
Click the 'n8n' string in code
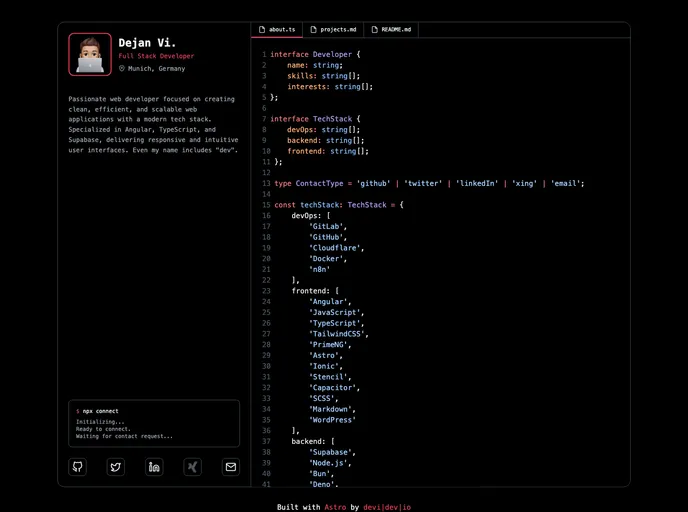point(319,269)
